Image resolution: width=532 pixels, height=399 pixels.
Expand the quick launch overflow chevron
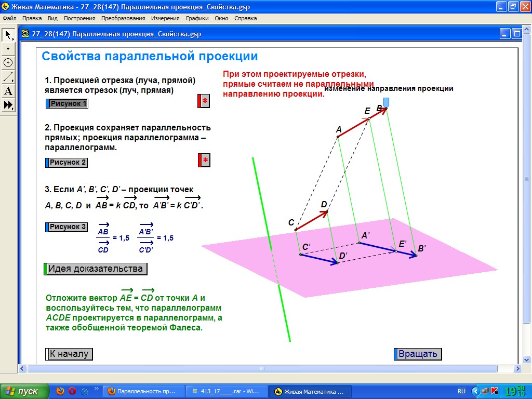point(97,389)
